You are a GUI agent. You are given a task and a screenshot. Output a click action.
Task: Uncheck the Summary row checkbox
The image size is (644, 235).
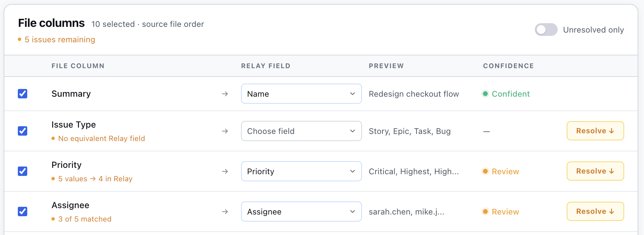click(23, 94)
